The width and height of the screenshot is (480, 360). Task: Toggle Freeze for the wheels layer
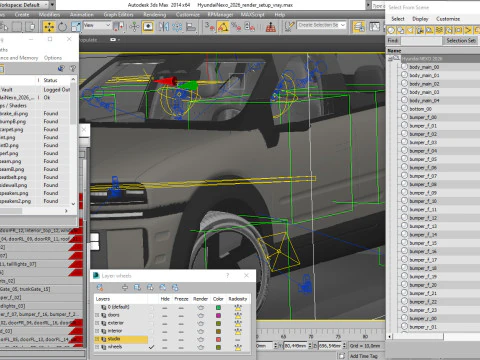[x=181, y=347]
